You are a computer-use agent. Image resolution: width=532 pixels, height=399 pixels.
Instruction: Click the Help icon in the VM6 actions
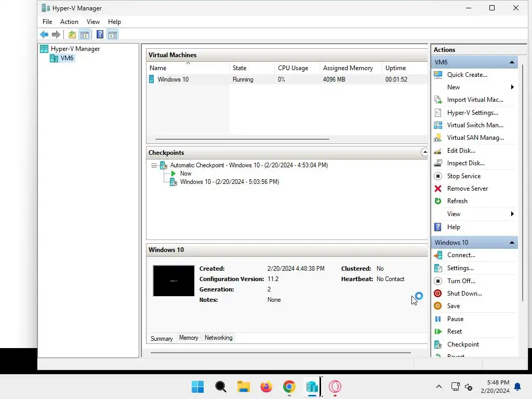coord(438,227)
